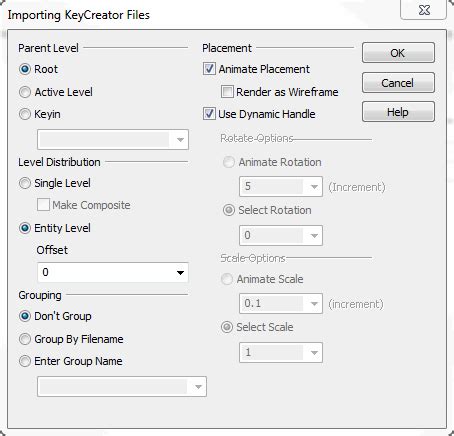The image size is (454, 436).
Task: Select Enter Group Name option
Action: pos(25,361)
